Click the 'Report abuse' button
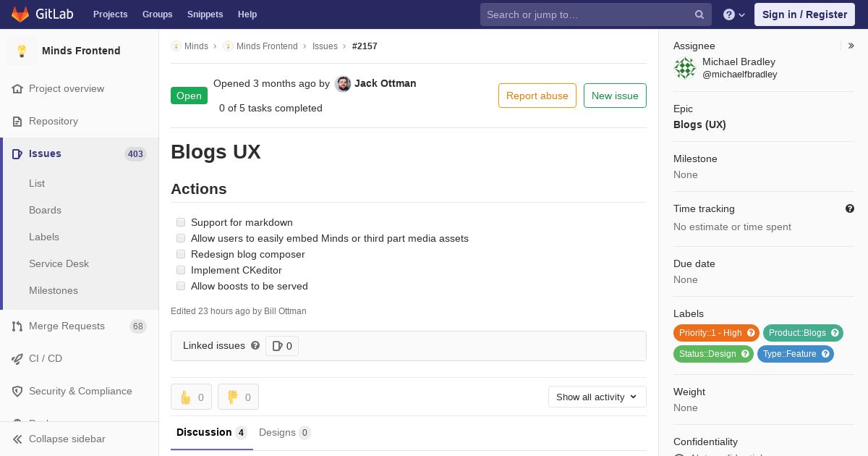This screenshot has height=456, width=868. [x=537, y=96]
